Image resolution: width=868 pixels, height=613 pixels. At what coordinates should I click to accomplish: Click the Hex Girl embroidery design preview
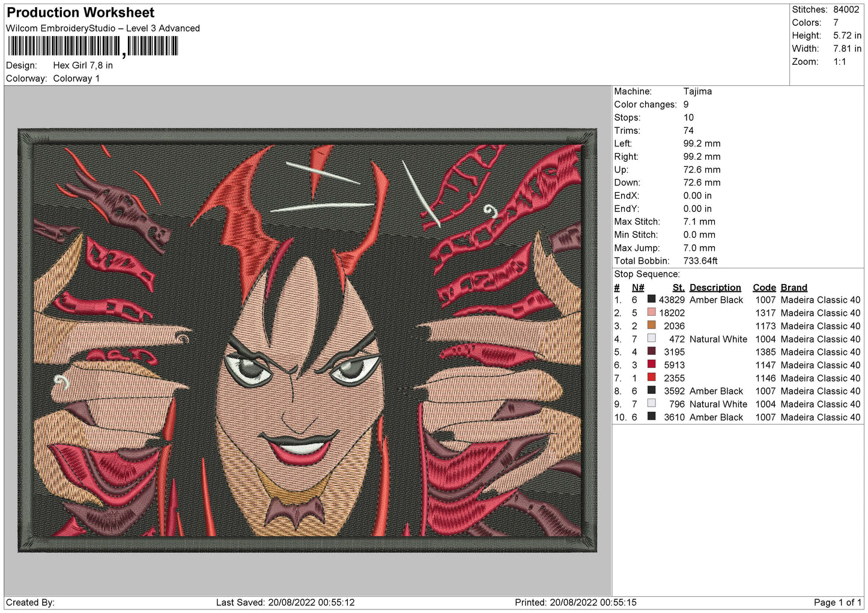tap(308, 340)
